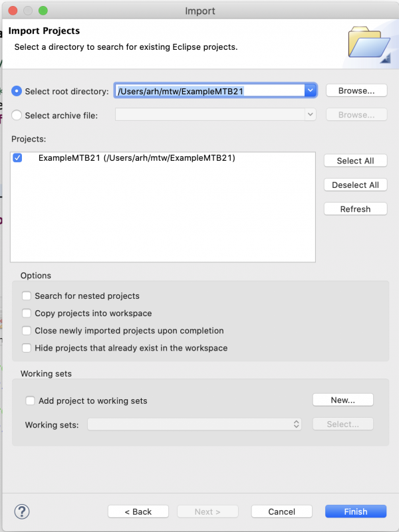The width and height of the screenshot is (399, 532).
Task: Click "New..." to create a working set
Action: [342, 400]
